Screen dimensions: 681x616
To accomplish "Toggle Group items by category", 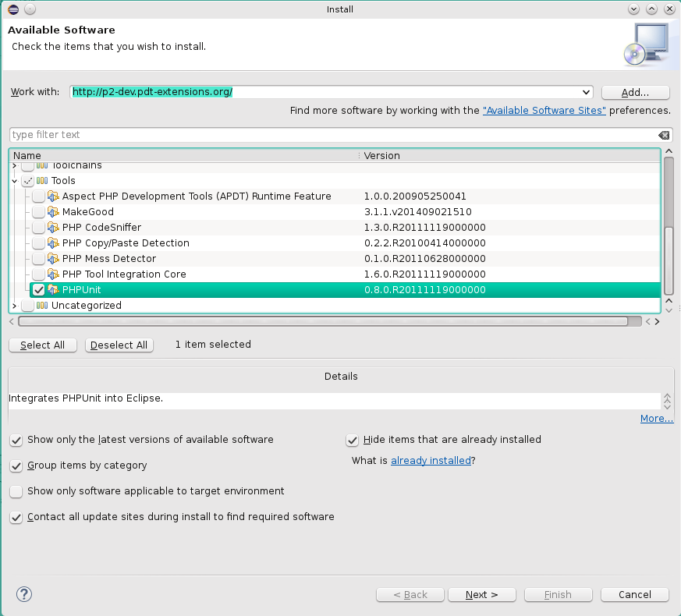I will pos(16,466).
